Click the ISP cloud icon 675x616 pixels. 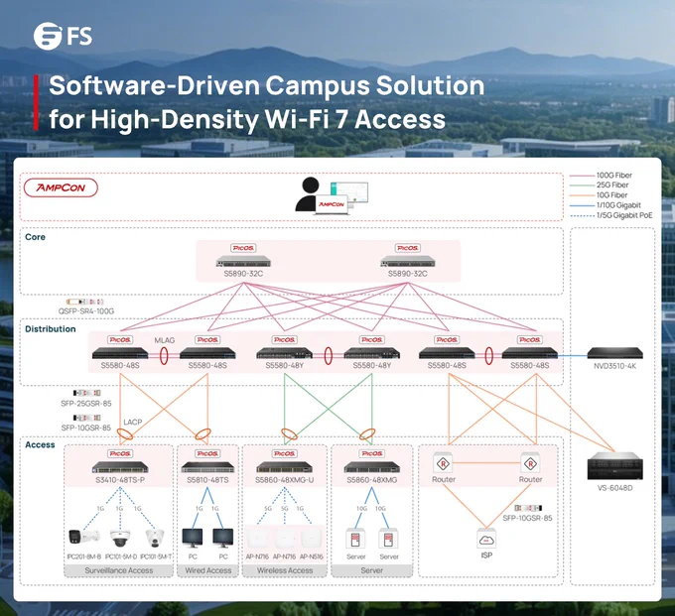point(486,539)
